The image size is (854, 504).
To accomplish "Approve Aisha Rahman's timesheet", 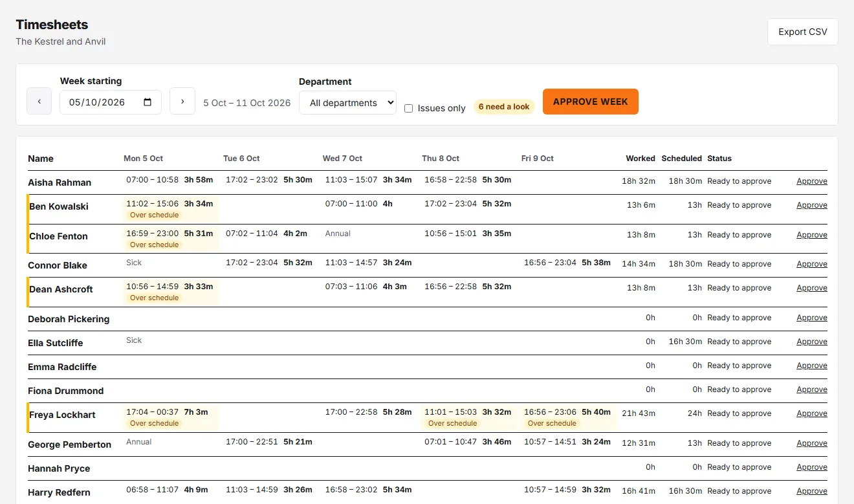I will click(811, 181).
